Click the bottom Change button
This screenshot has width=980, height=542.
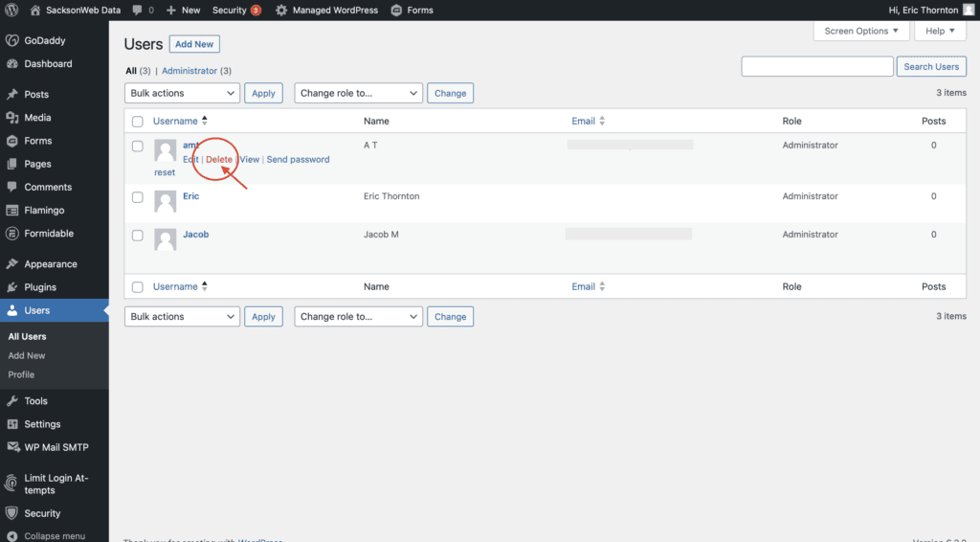450,316
